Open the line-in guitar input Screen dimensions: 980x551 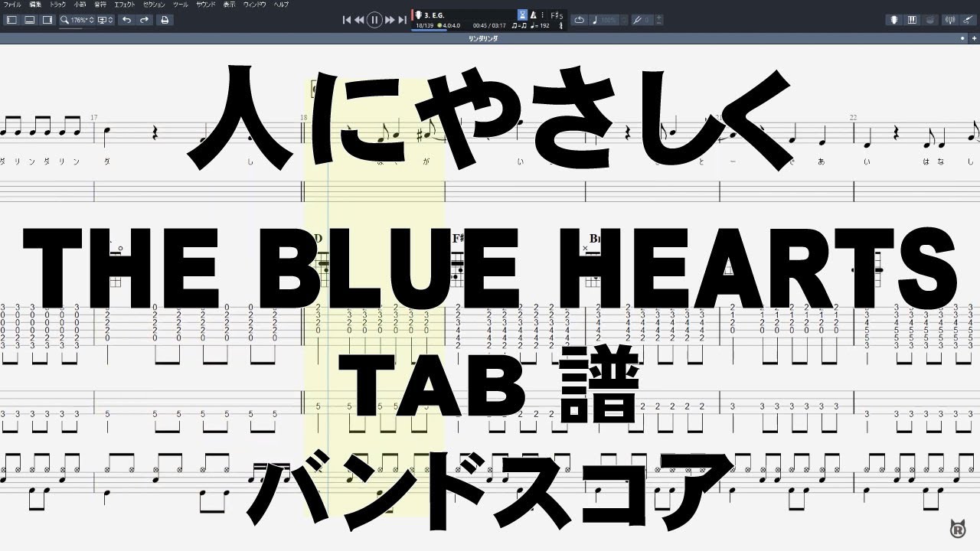pos(968,20)
